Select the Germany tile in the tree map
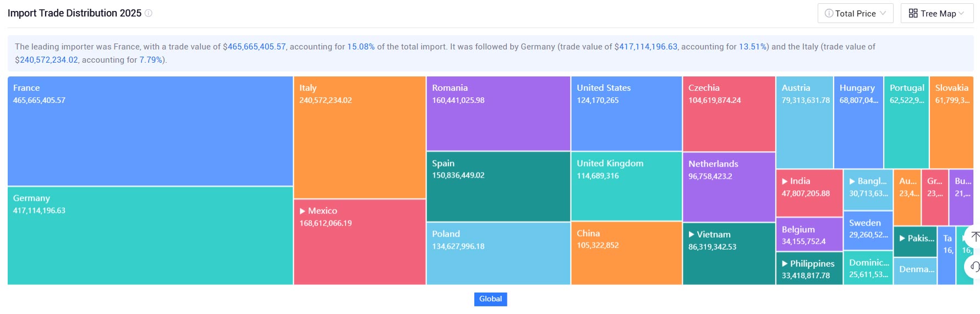 coord(150,236)
